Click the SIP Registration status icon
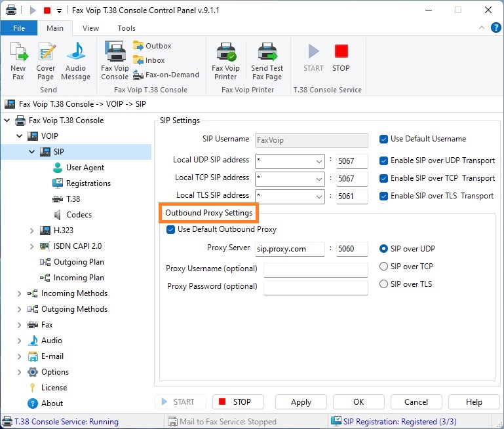 [x=336, y=421]
